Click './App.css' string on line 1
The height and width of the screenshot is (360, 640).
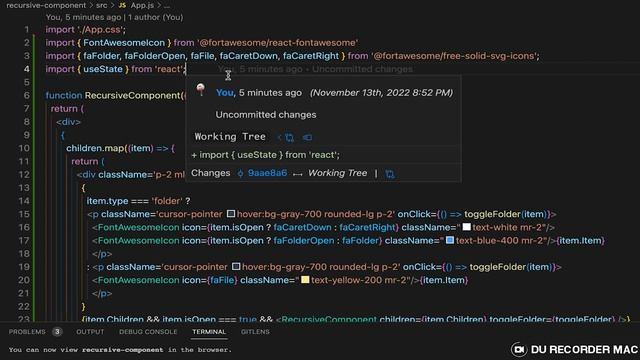(101, 29)
